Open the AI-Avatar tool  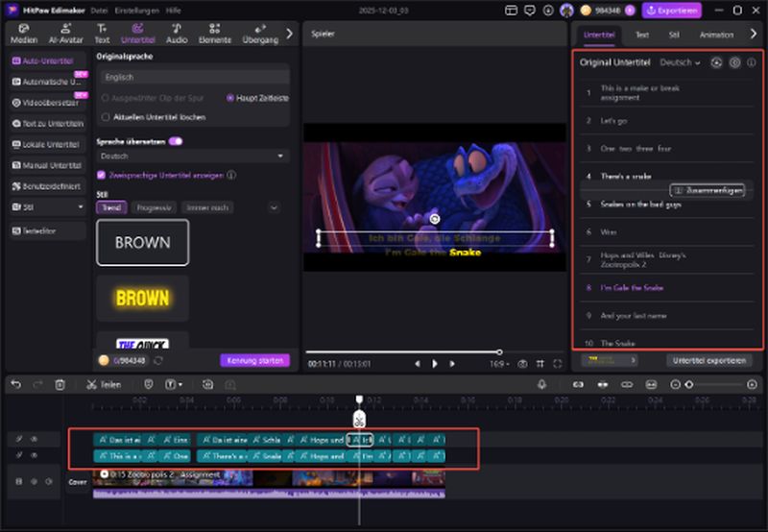(64, 34)
